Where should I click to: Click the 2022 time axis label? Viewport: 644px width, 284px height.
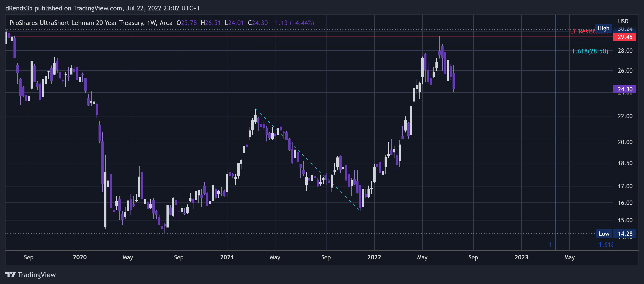click(x=374, y=257)
